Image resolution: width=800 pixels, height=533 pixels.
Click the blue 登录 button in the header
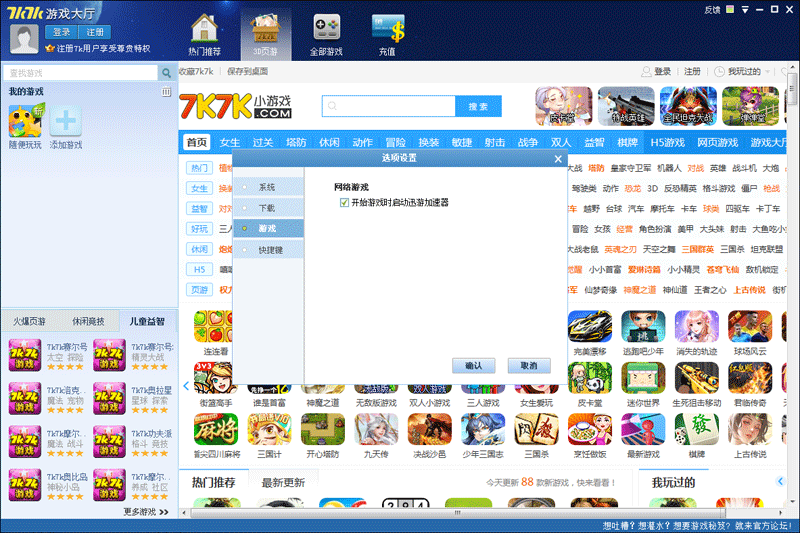pyautogui.click(x=61, y=32)
